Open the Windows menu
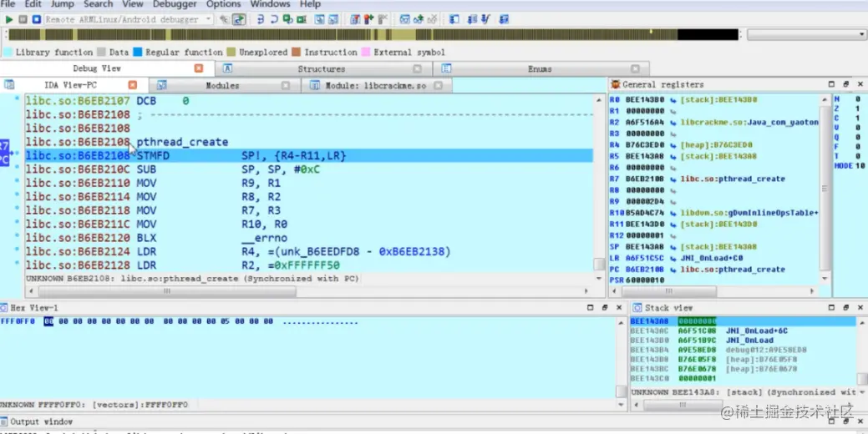868x434 pixels. 270,4
